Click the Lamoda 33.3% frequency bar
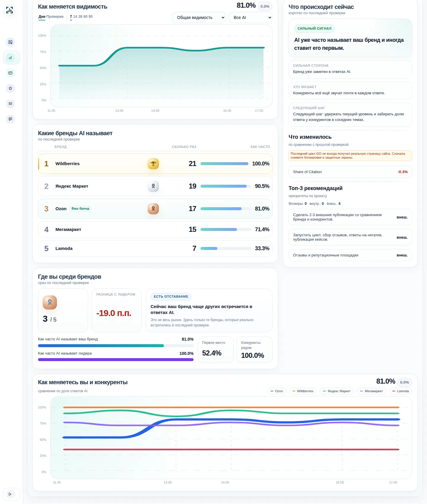 click(226, 248)
